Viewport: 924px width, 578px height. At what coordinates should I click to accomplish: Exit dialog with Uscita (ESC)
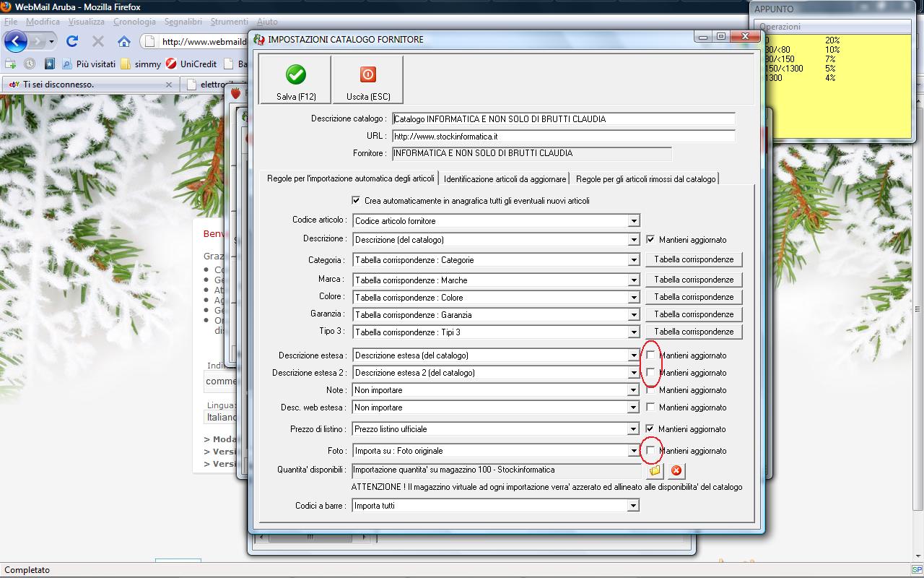[367, 80]
